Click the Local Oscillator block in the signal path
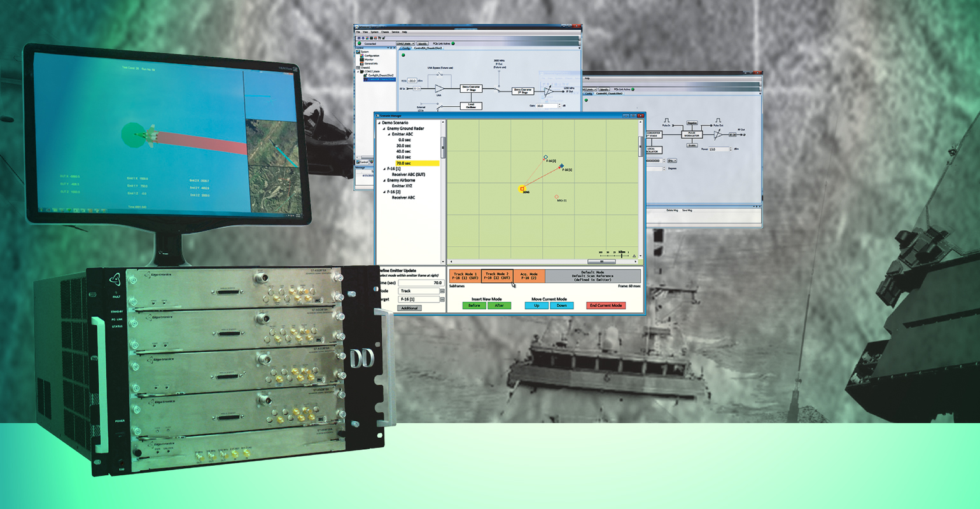 [x=472, y=106]
